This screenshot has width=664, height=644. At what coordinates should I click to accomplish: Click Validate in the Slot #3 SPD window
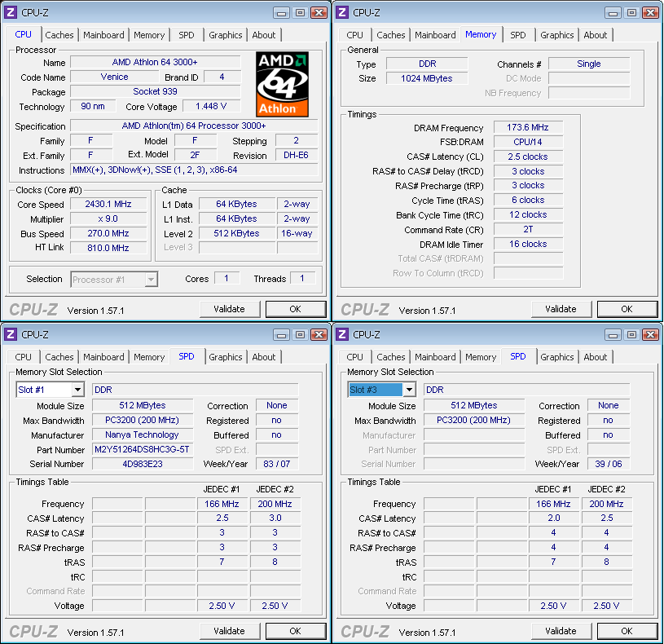click(561, 631)
